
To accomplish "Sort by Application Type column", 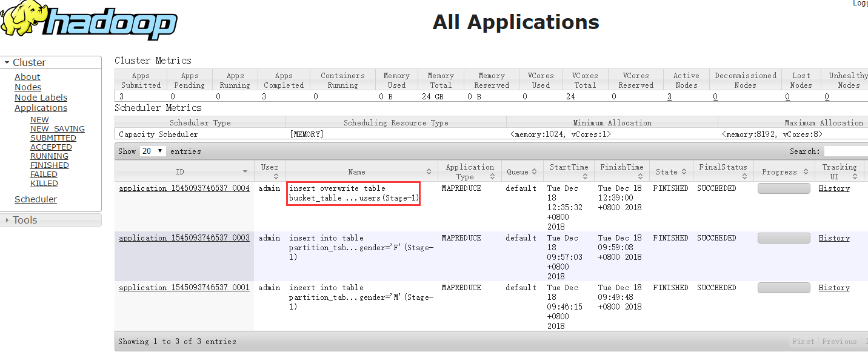I will 470,171.
